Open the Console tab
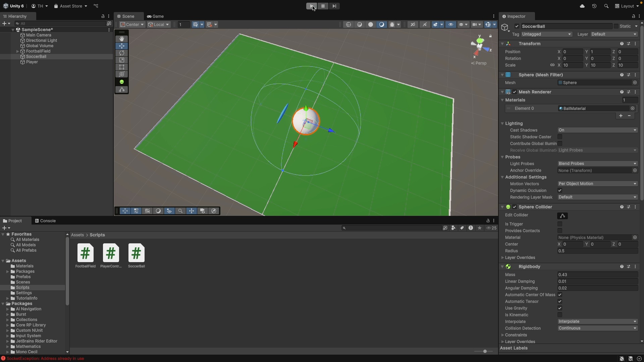 pyautogui.click(x=45, y=221)
